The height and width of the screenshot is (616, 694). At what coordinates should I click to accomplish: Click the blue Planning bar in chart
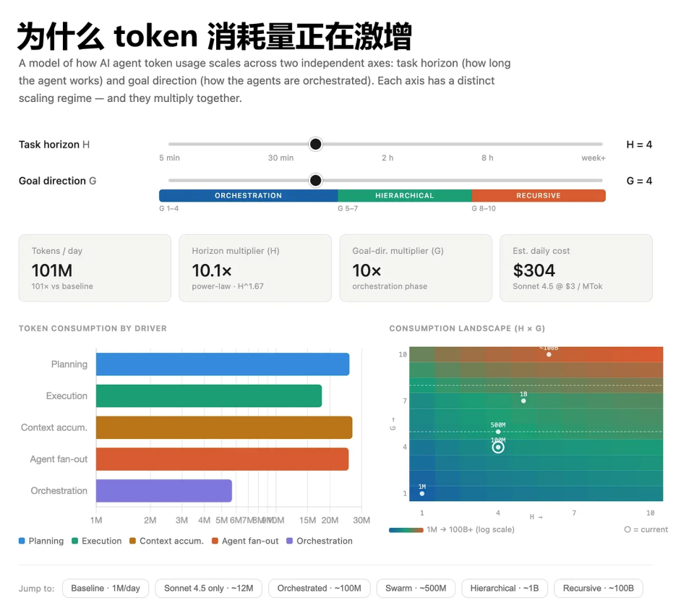223,364
